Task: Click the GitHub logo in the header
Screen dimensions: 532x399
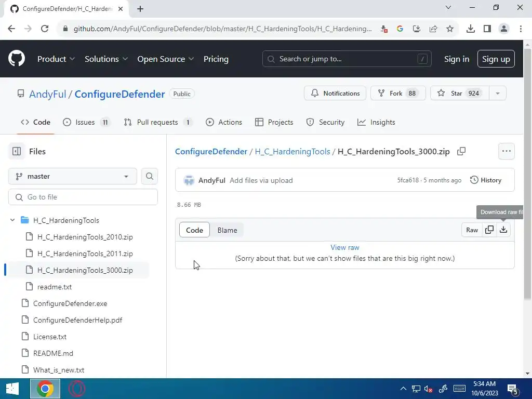Action: tap(17, 58)
